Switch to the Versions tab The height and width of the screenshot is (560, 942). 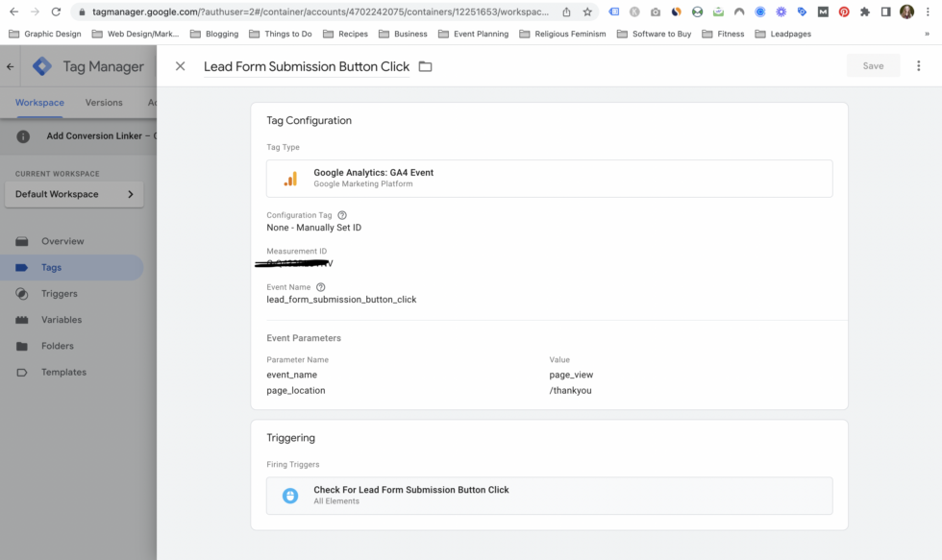(104, 103)
